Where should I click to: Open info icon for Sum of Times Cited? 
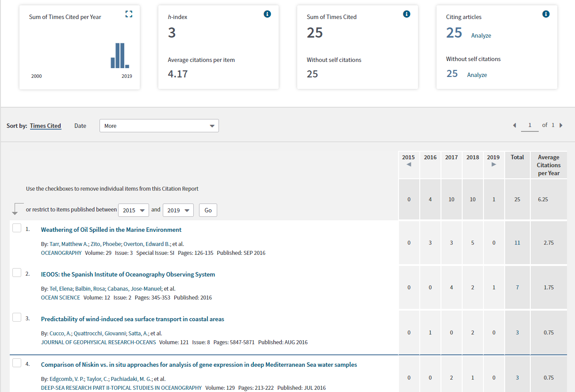(x=406, y=14)
